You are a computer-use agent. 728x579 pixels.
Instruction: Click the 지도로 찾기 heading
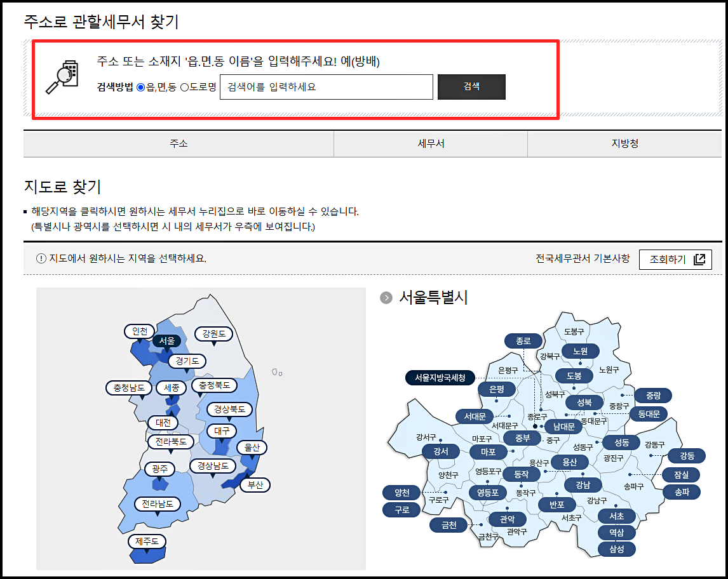[62, 187]
